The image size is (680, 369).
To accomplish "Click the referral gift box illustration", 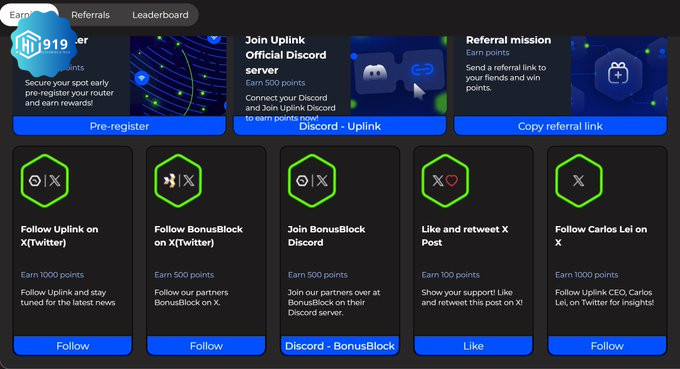I will [x=619, y=76].
